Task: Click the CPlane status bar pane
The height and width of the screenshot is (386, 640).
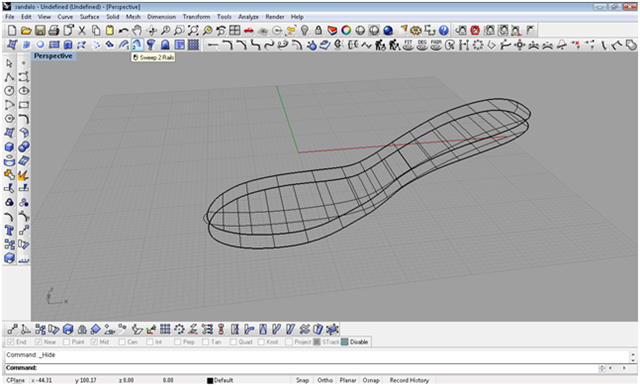Action: point(16,380)
